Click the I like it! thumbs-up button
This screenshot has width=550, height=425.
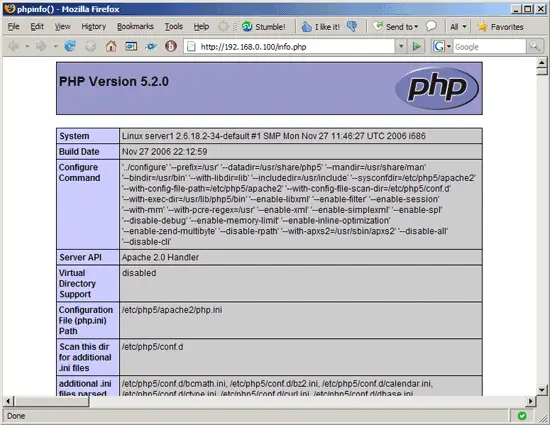(x=320, y=27)
